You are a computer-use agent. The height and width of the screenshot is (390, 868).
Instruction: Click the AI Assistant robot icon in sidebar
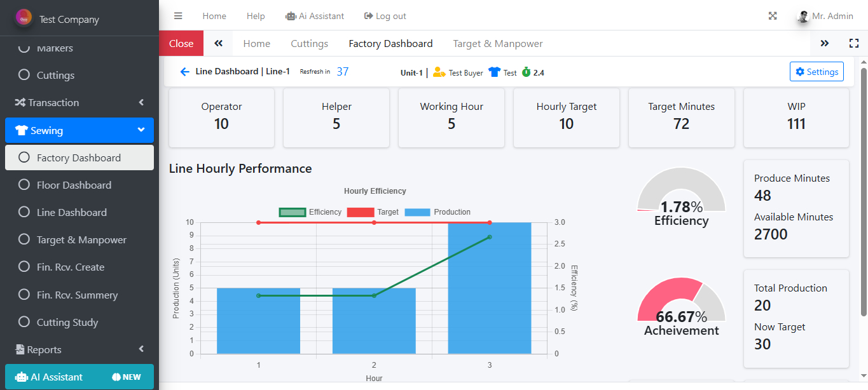(x=22, y=377)
